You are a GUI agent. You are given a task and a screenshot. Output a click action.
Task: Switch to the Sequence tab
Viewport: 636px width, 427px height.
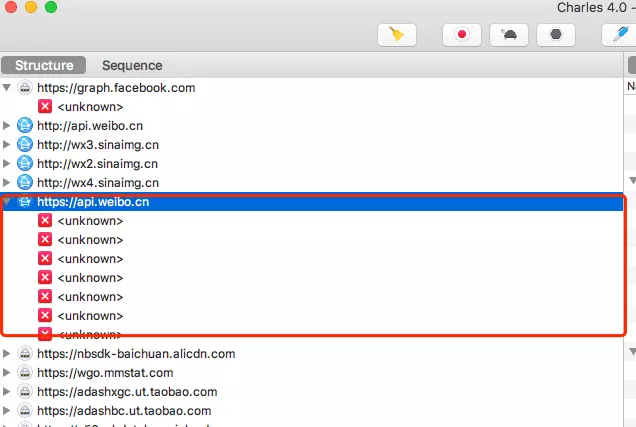132,65
